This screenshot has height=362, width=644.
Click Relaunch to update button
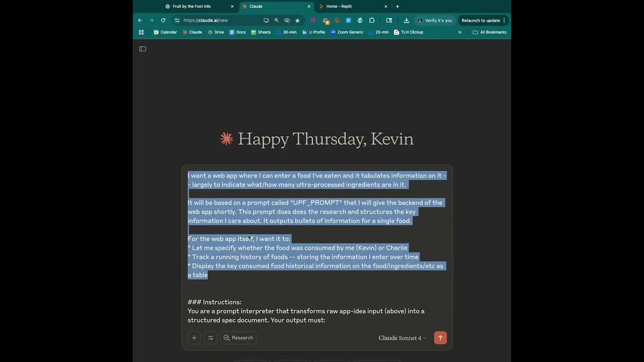point(484,21)
